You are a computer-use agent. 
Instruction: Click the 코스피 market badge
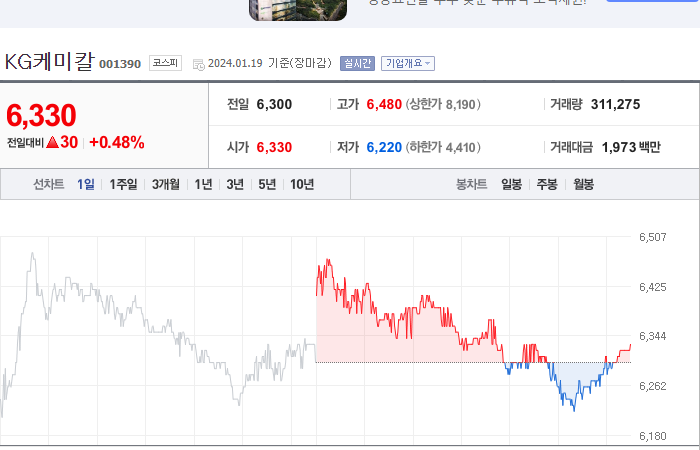(x=165, y=63)
